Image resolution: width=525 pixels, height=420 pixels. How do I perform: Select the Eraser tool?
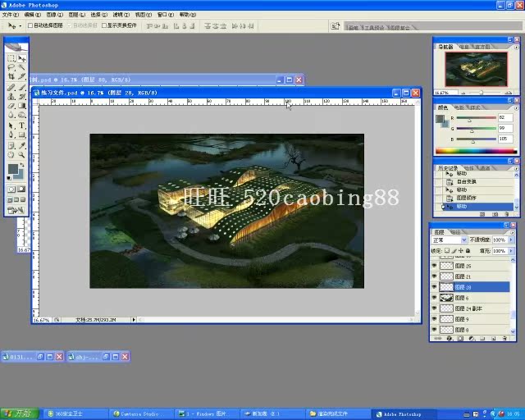pyautogui.click(x=11, y=106)
